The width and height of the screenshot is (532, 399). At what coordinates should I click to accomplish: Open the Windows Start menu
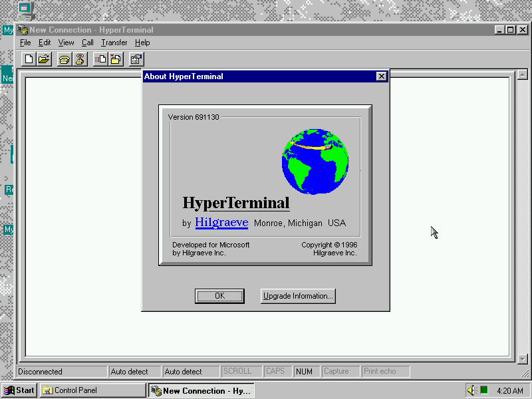19,390
